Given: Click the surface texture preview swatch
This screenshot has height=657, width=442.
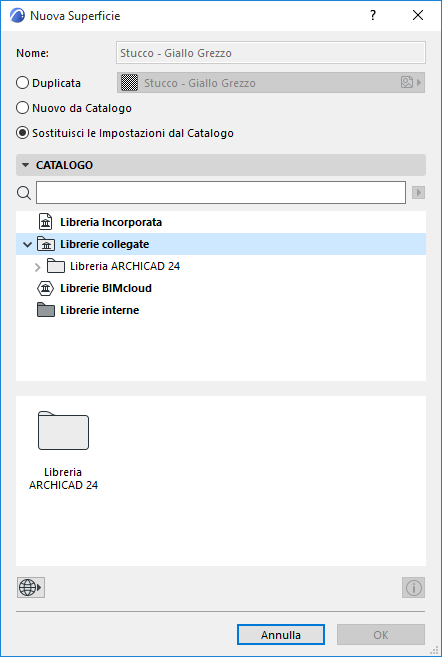Looking at the screenshot, I should pyautogui.click(x=129, y=83).
